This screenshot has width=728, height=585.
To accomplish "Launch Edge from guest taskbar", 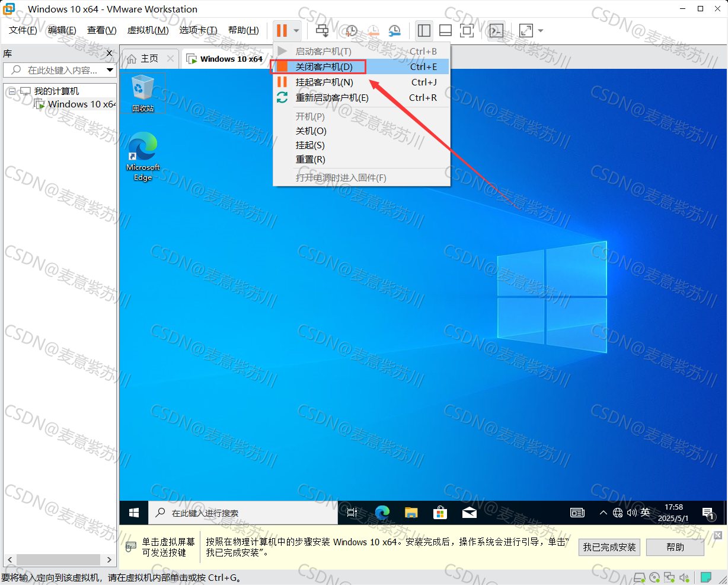I will point(382,513).
